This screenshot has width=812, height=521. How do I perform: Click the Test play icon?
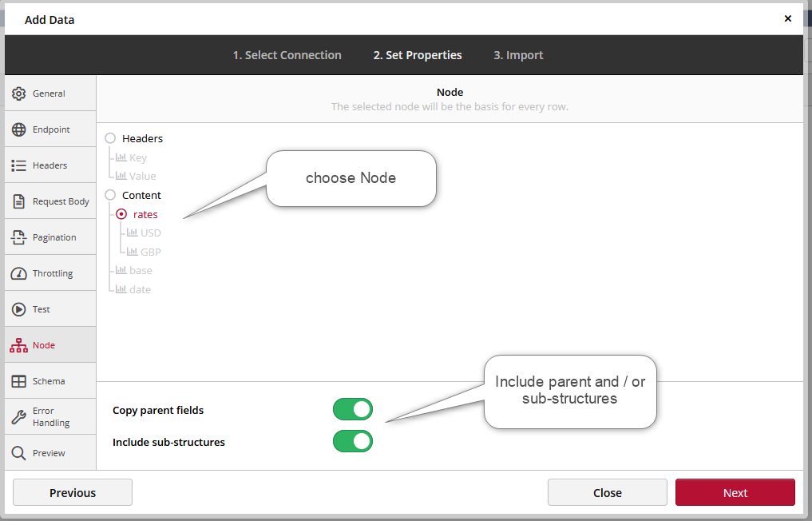pyautogui.click(x=19, y=309)
